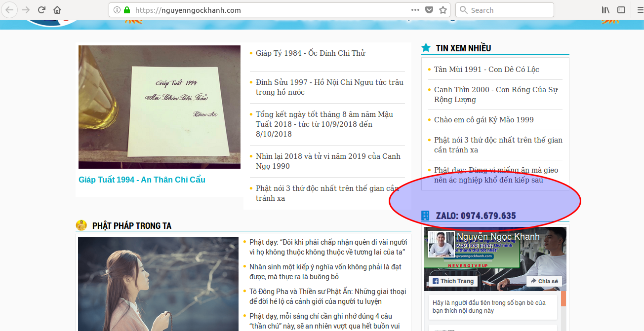The image size is (644, 331).
Task: Click the star icon beside TIN XEM NHIỀU
Action: tap(426, 48)
